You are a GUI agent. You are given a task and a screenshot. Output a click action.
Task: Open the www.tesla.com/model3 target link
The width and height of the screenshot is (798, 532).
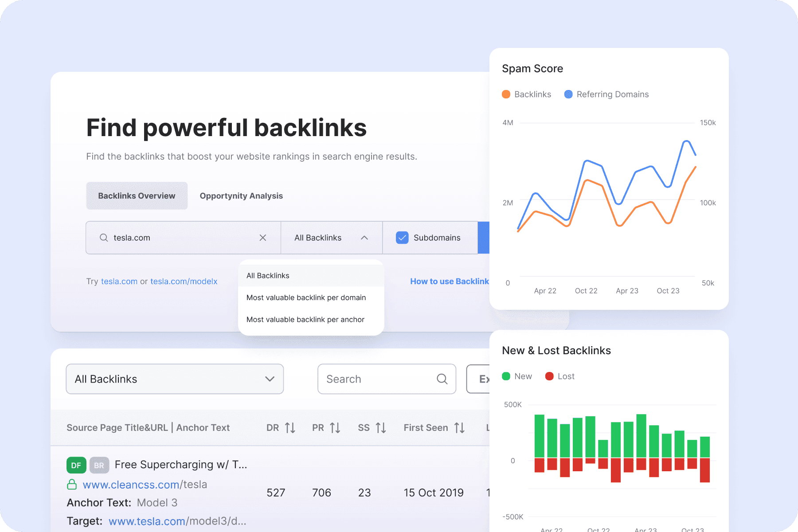[x=177, y=521]
